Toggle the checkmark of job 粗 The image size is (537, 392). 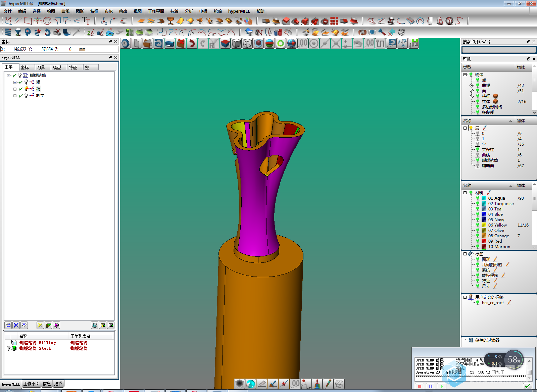[x=21, y=82]
